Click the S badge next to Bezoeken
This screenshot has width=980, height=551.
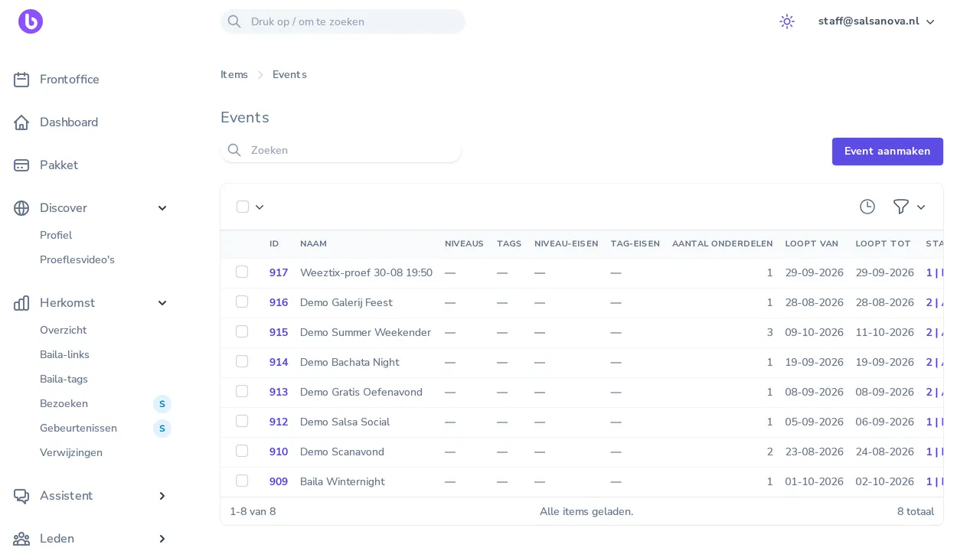click(162, 404)
